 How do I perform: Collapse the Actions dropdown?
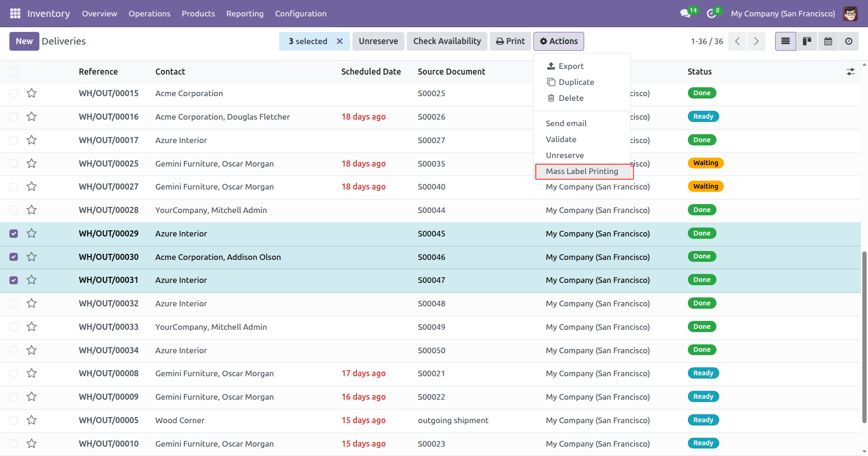point(558,41)
